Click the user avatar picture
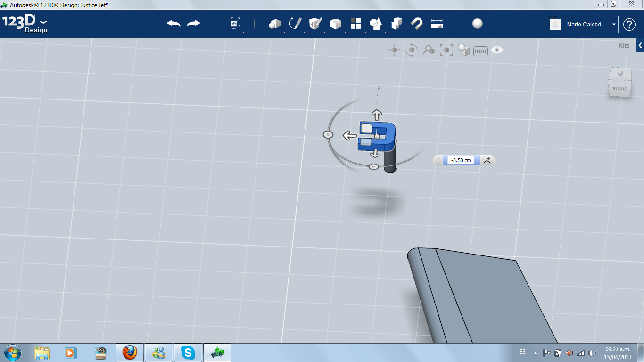644x362 pixels. tap(555, 25)
